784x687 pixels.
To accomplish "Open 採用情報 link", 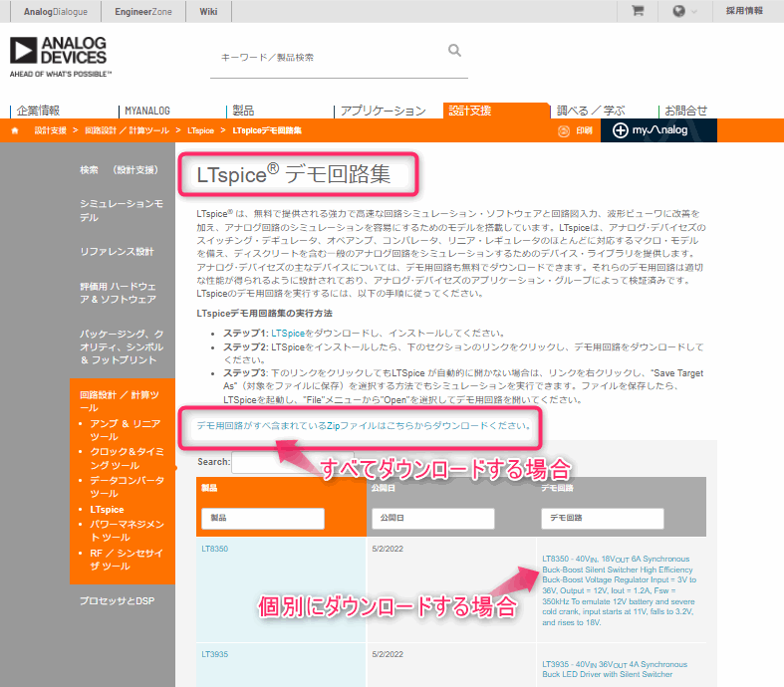I will [x=744, y=11].
